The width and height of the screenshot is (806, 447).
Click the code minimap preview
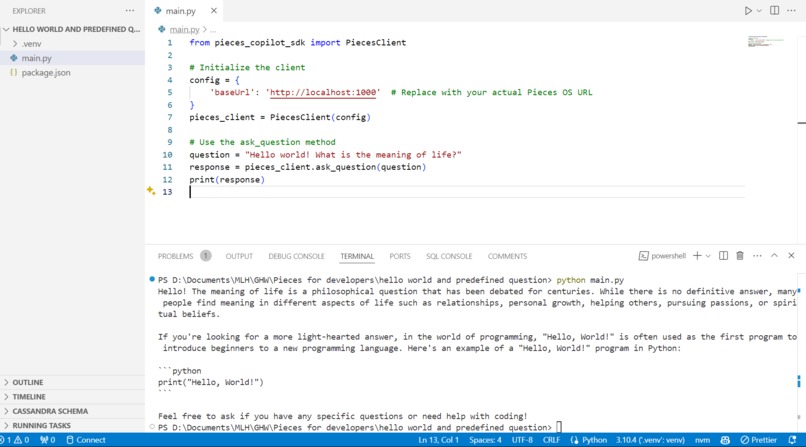[766, 41]
